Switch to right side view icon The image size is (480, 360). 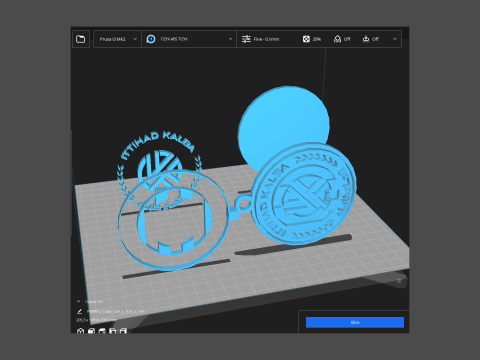pos(123,331)
